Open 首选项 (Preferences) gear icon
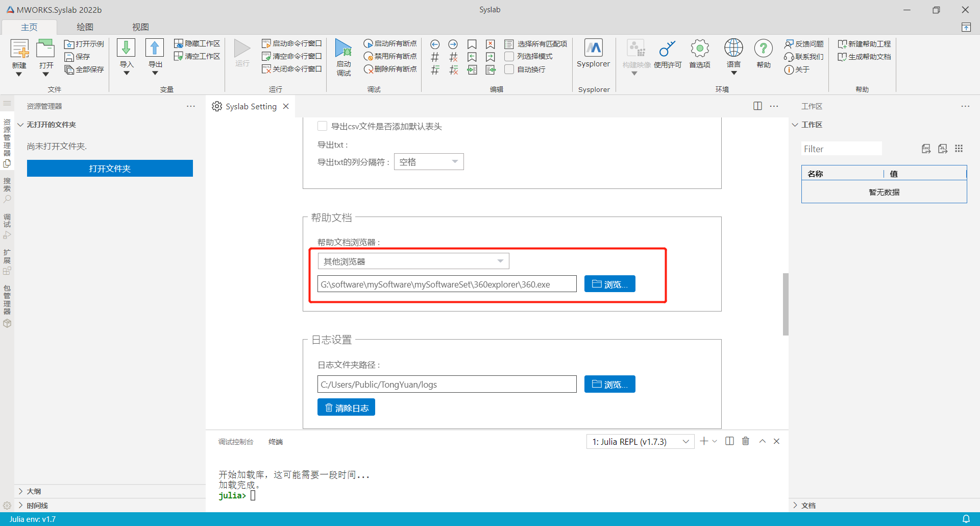 (x=700, y=49)
